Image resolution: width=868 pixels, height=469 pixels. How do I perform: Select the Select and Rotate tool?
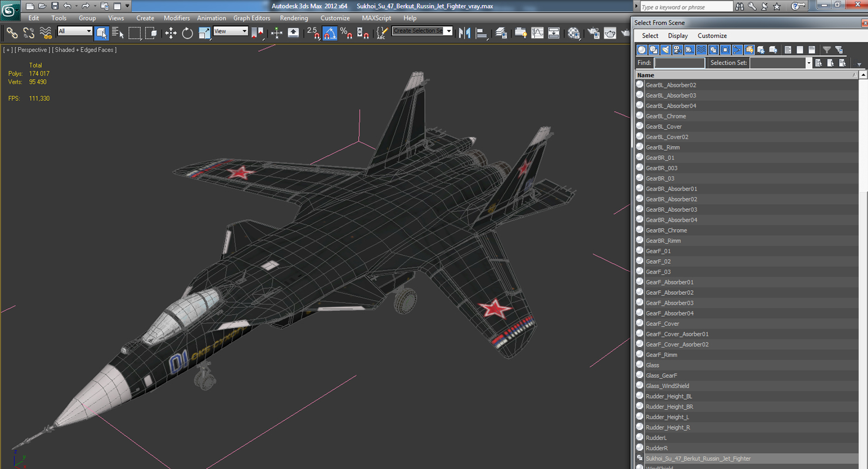tap(188, 33)
